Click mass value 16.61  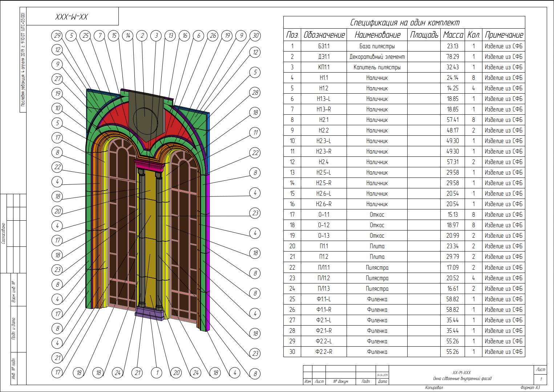pyautogui.click(x=453, y=289)
